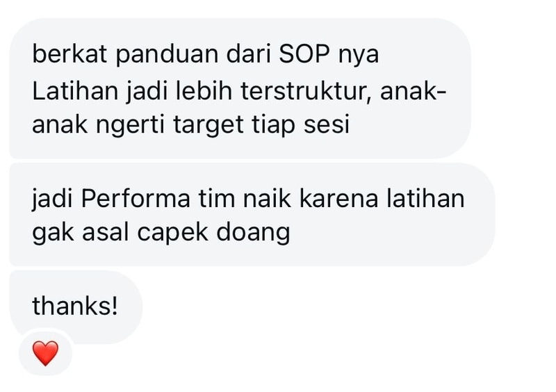
Task: Click the word "panduan" in first bubble
Action: point(167,56)
